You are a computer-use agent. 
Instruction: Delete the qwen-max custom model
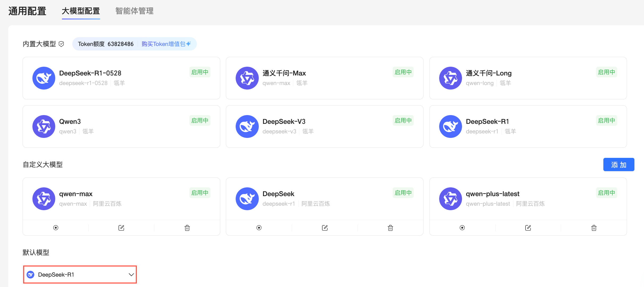(187, 228)
